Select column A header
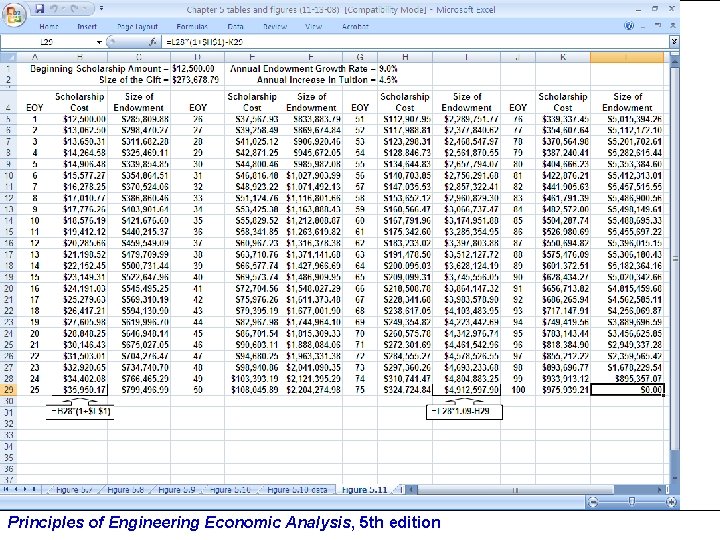Screen dimensions: 720x540 click(x=34, y=57)
